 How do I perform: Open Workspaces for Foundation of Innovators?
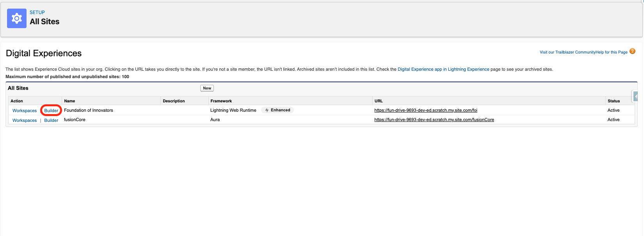(x=25, y=111)
